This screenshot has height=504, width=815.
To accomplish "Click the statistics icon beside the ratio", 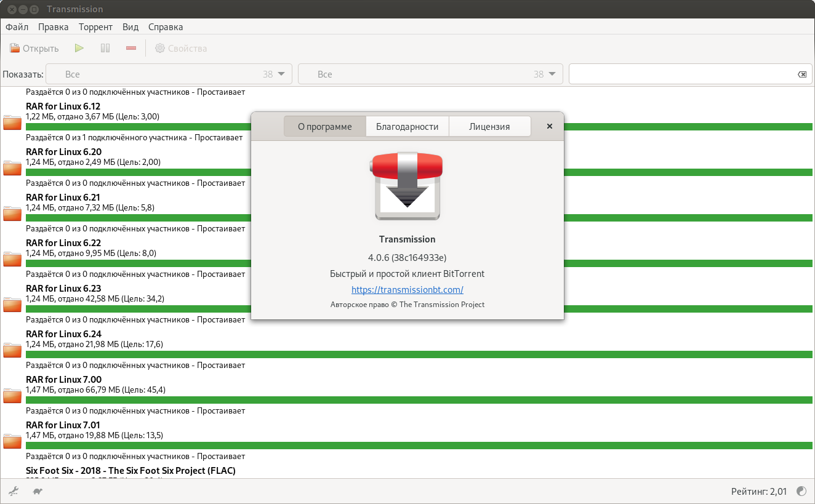I will click(801, 491).
